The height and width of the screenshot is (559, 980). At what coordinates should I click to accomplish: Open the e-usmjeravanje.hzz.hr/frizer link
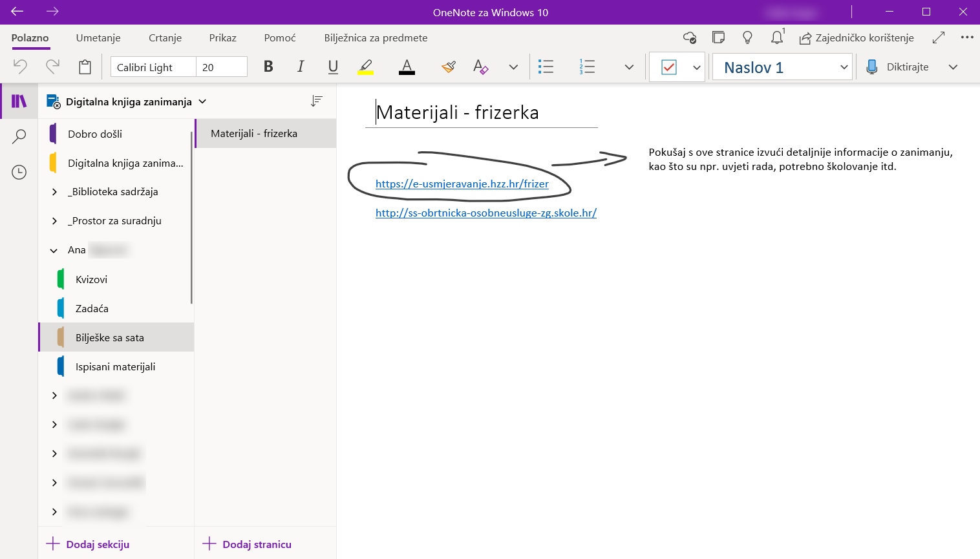(462, 184)
